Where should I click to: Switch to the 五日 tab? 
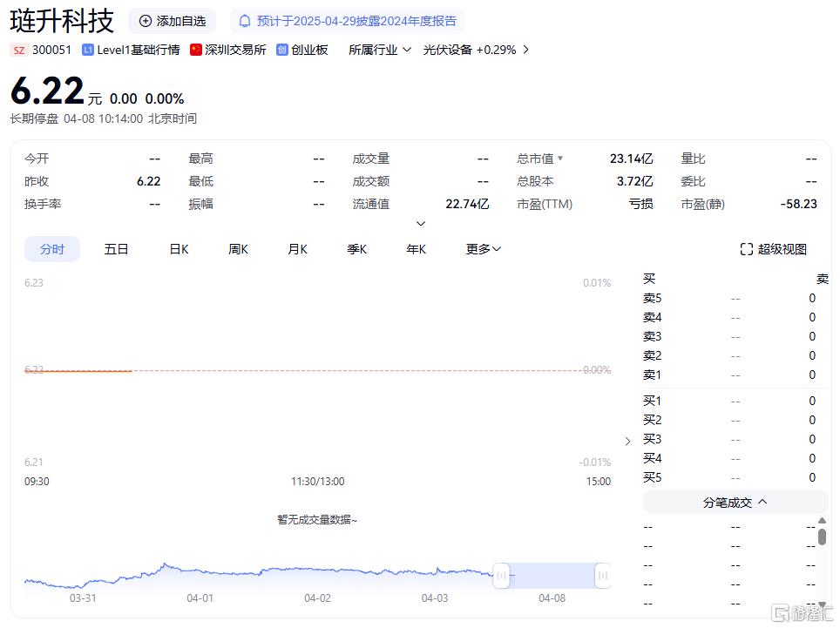pos(116,249)
